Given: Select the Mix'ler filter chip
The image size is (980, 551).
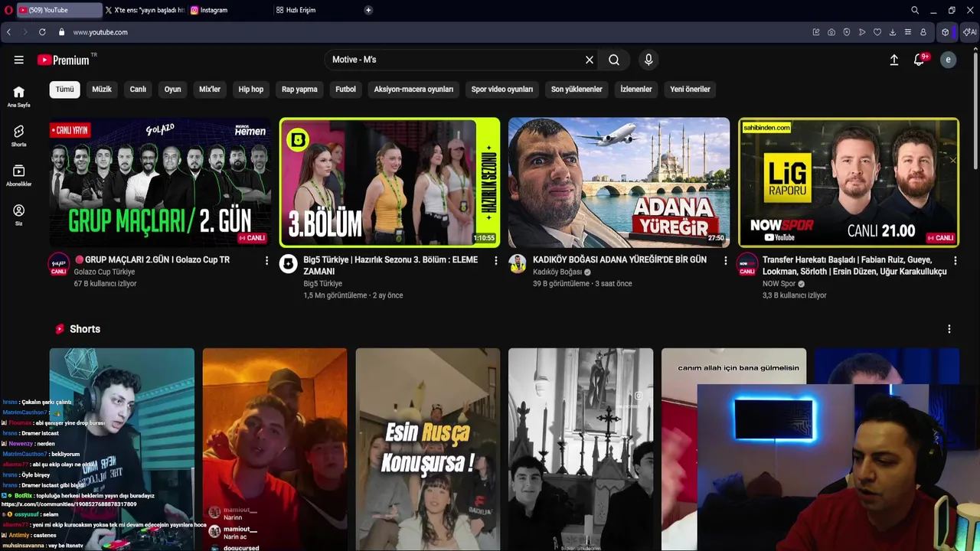Looking at the screenshot, I should point(210,90).
